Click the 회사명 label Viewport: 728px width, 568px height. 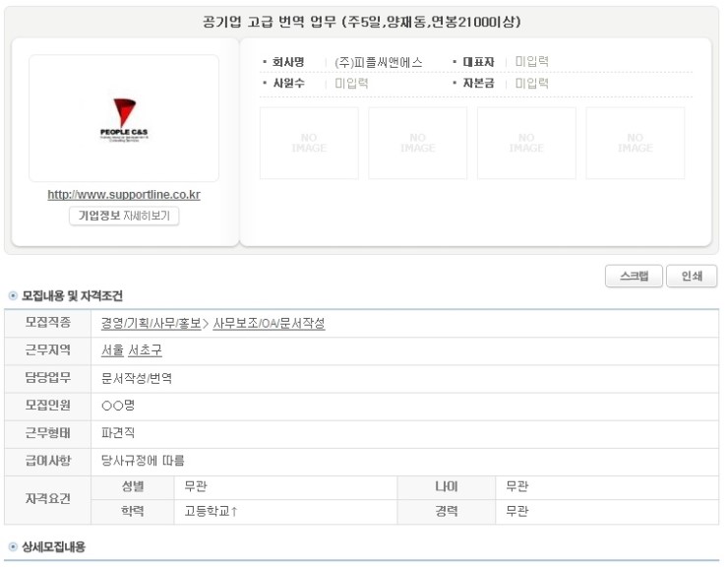click(x=288, y=62)
